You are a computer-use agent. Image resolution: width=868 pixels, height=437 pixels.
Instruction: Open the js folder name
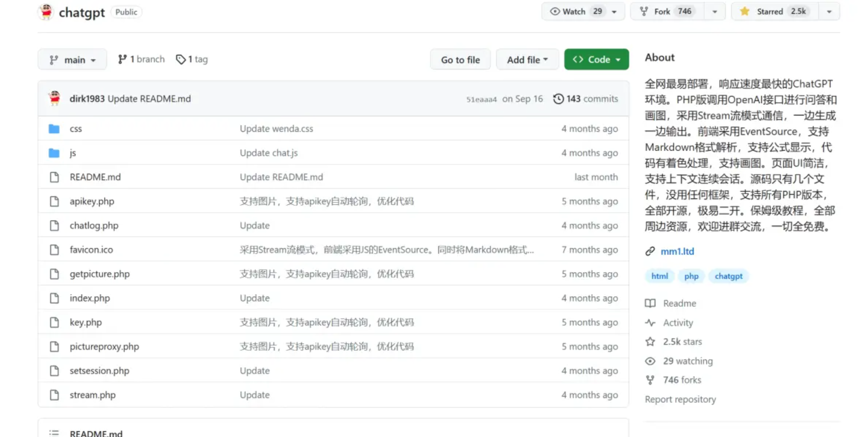[x=73, y=153]
